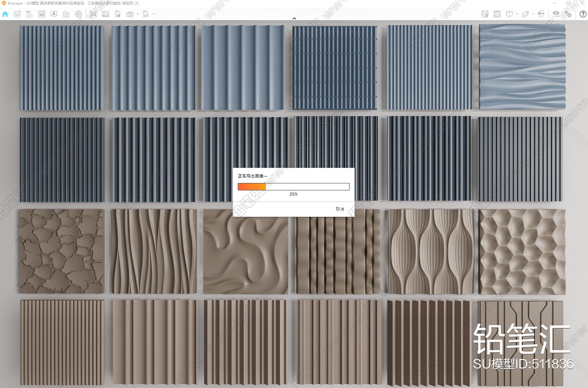Collapse the toolbar with the chevron
The height and width of the screenshot is (388, 588).
click(294, 18)
